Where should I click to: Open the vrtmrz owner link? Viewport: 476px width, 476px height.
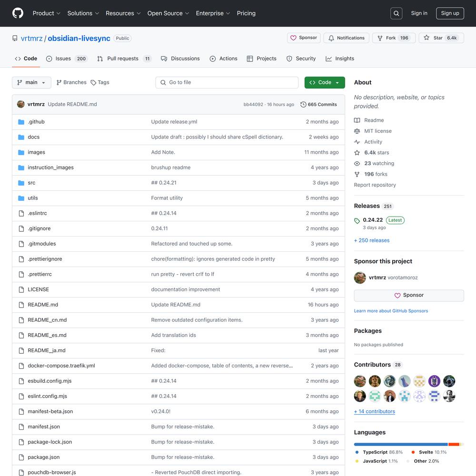tap(31, 38)
